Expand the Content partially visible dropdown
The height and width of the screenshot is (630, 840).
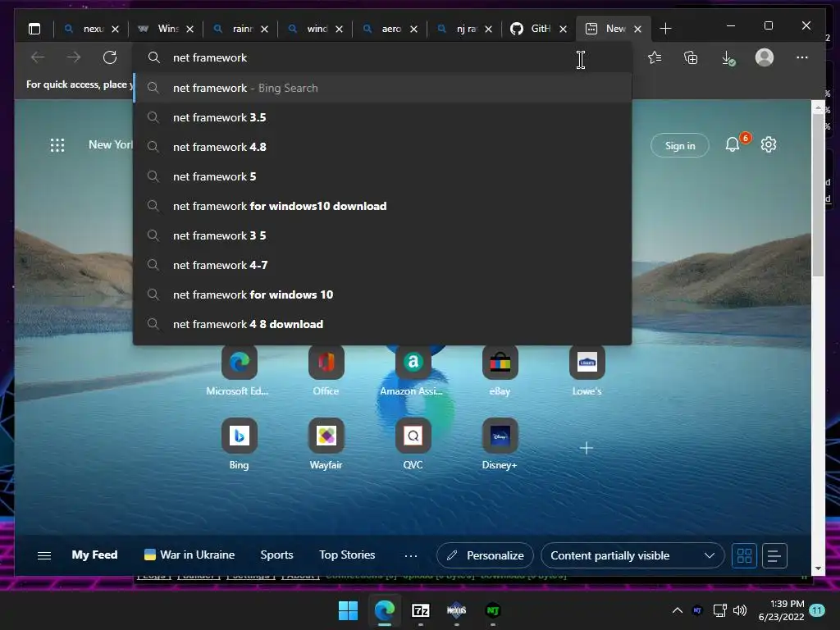pyautogui.click(x=632, y=555)
